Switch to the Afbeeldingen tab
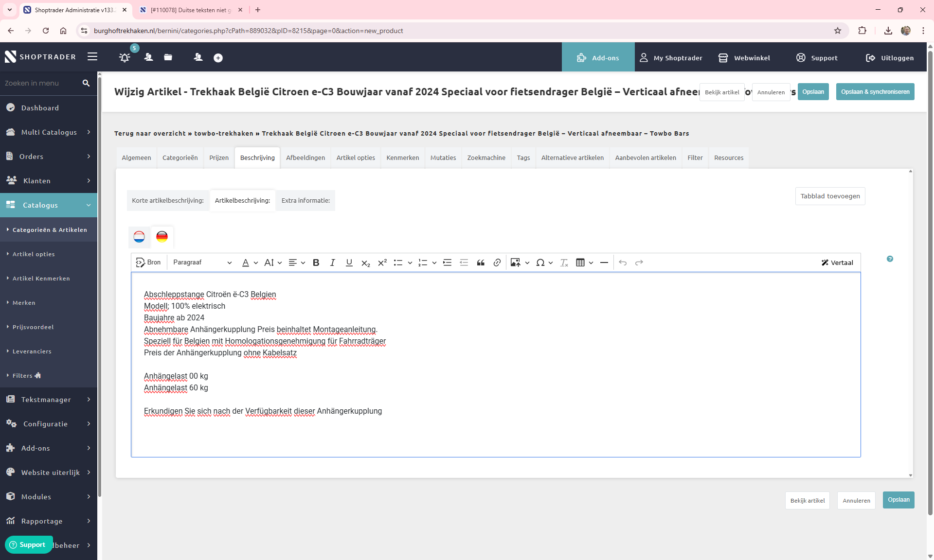934x560 pixels. (x=305, y=157)
